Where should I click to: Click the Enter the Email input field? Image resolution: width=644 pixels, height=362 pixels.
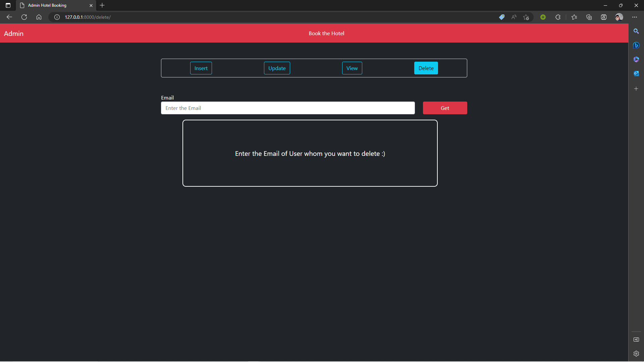(x=287, y=108)
